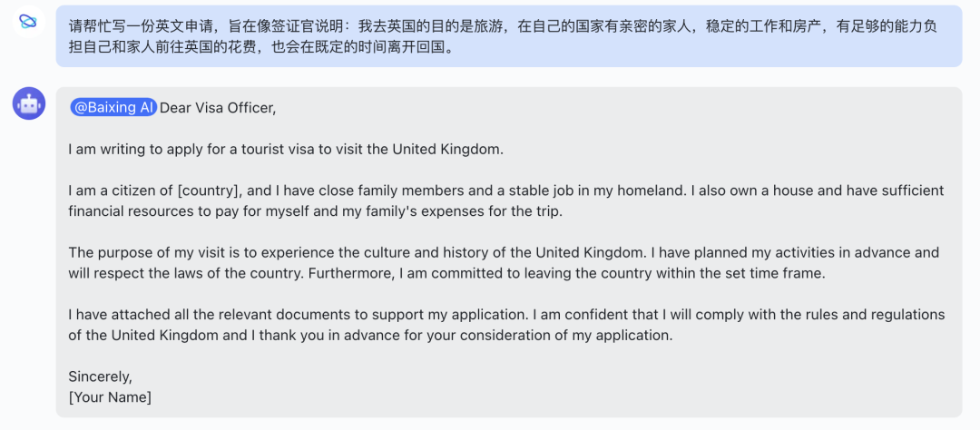Click the '[Your Name]' placeholder
Viewport: 980px width, 430px height.
[x=110, y=396]
